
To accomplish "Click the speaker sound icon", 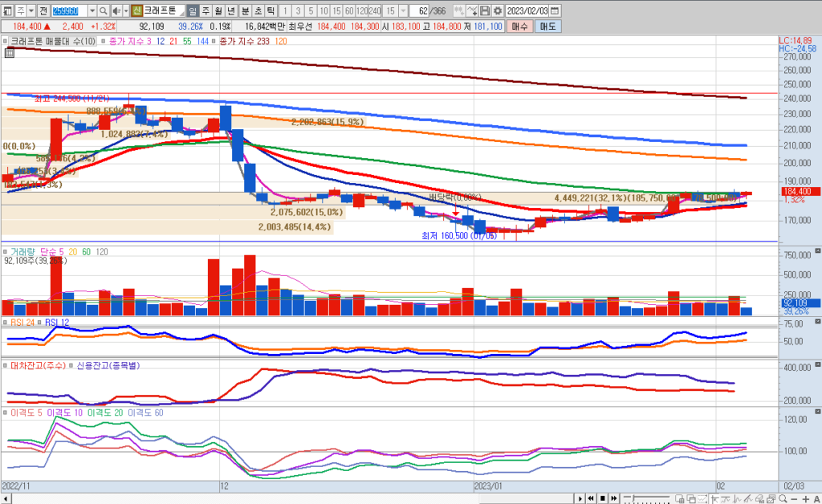I will click(116, 10).
